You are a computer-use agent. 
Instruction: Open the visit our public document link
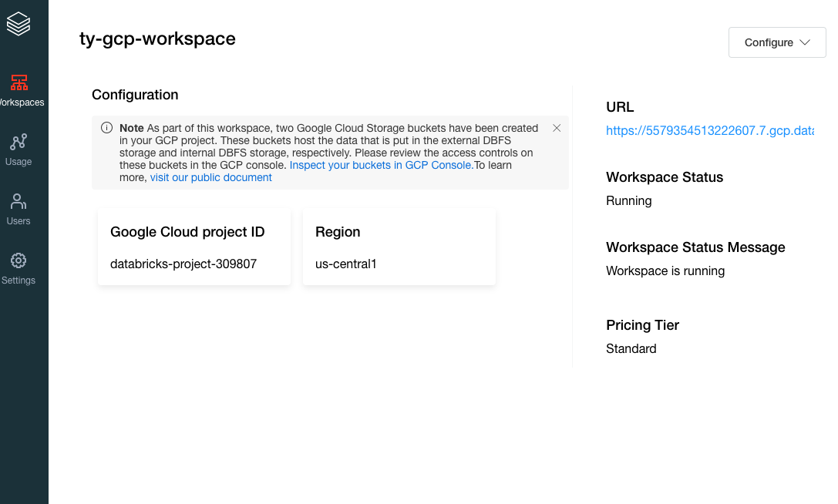(x=211, y=177)
